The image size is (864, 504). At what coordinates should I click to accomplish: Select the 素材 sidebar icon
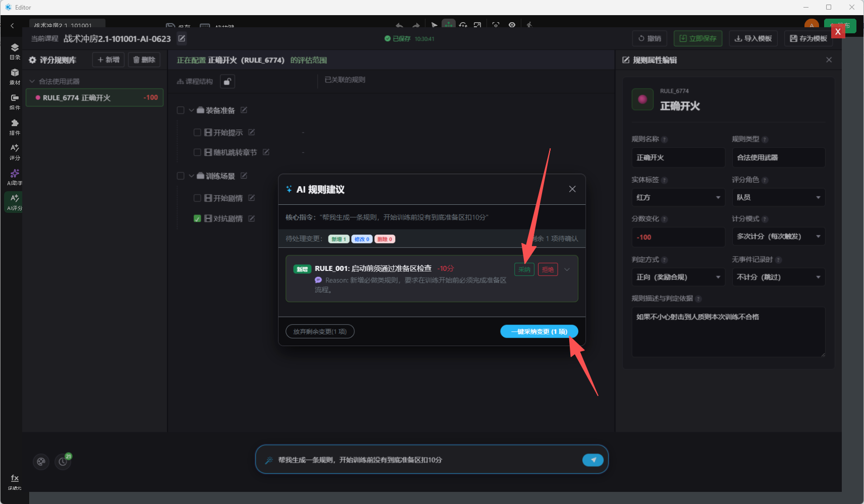tap(15, 76)
